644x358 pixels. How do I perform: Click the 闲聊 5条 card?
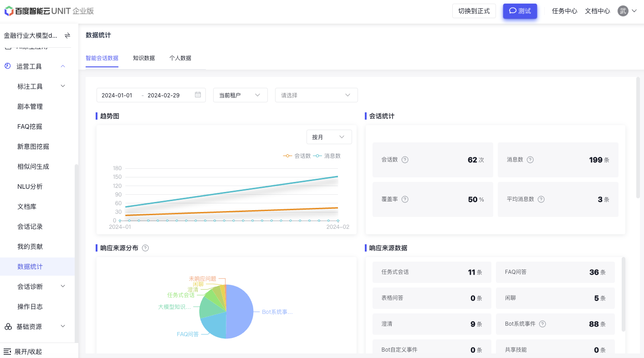pos(555,298)
